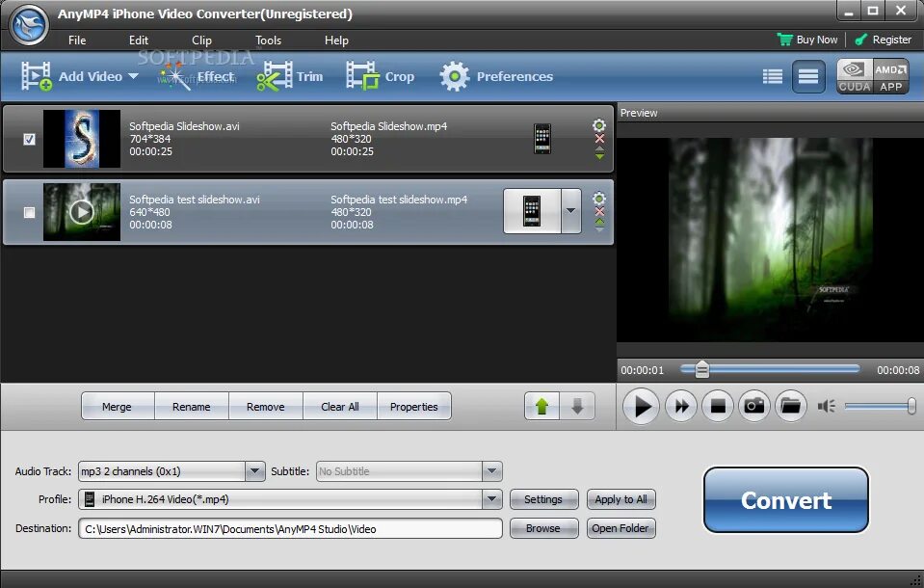
Task: Click iPhone profile icon for Softpedia Slideshow.avi
Action: tap(542, 139)
